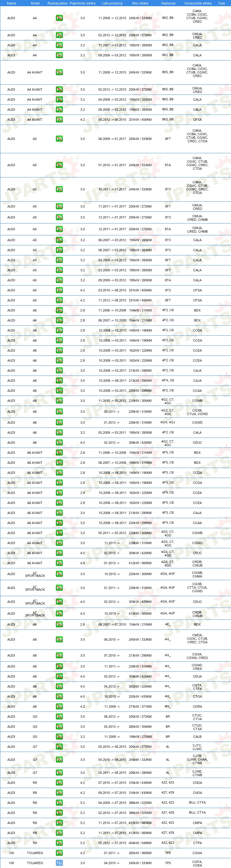Click fuel icon in A5 8F7 06.2009 row

(x=59, y=138)
